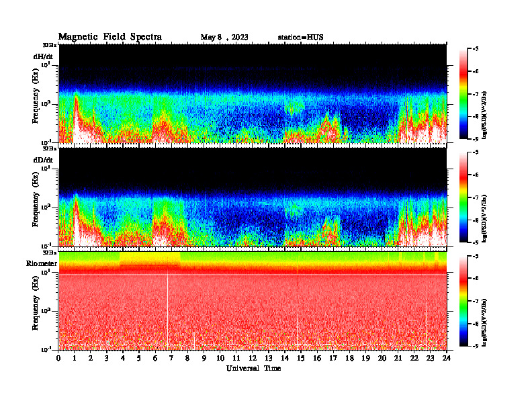Click the Riometer panel log PSD scale title
532x411 pixels.
484,322
